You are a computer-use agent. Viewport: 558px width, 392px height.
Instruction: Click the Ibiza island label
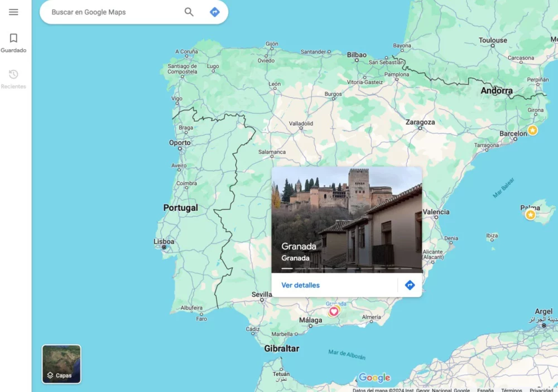click(492, 235)
